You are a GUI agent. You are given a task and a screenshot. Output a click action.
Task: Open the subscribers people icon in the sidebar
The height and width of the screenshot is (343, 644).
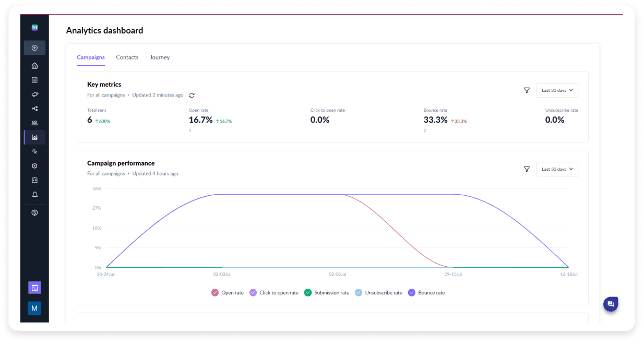34,123
